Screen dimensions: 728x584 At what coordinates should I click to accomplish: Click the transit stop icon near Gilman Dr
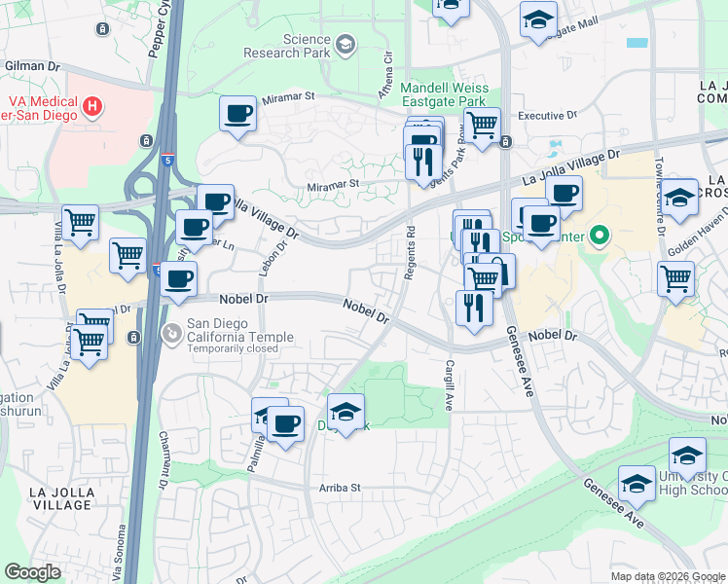pos(102,29)
